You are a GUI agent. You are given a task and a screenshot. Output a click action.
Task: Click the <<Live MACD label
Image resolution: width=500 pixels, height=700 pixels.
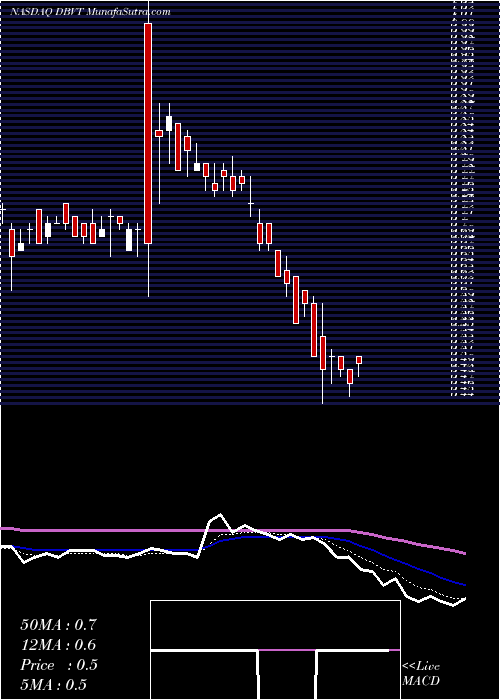pos(421,674)
